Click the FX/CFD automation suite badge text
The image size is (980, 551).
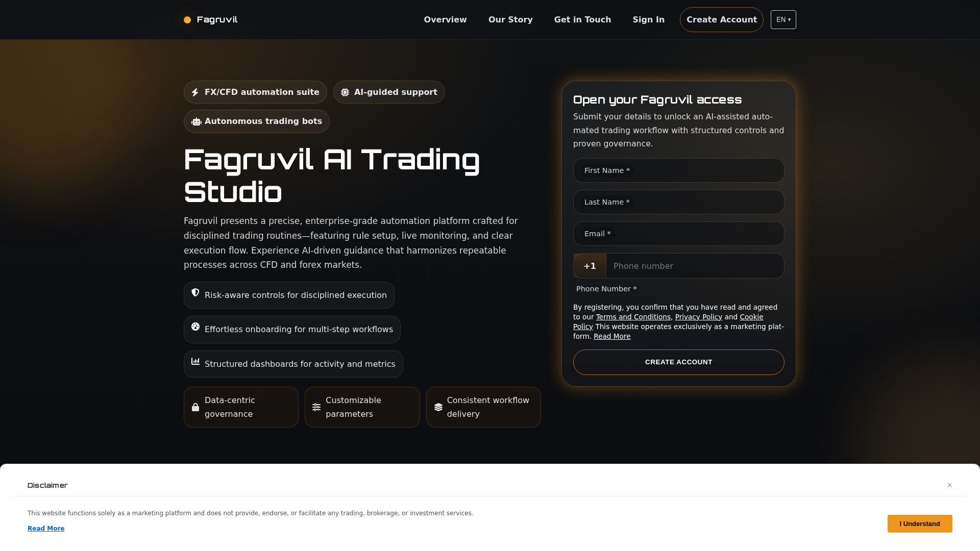(x=262, y=92)
